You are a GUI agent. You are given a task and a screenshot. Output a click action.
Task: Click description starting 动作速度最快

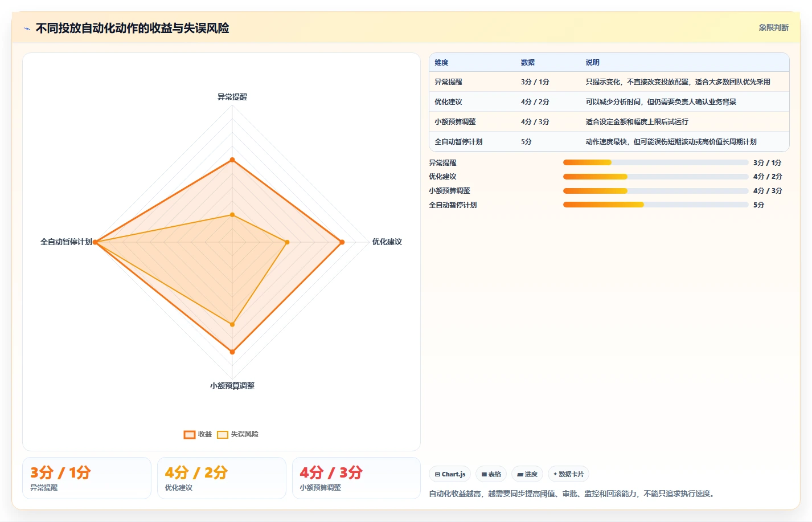671,142
